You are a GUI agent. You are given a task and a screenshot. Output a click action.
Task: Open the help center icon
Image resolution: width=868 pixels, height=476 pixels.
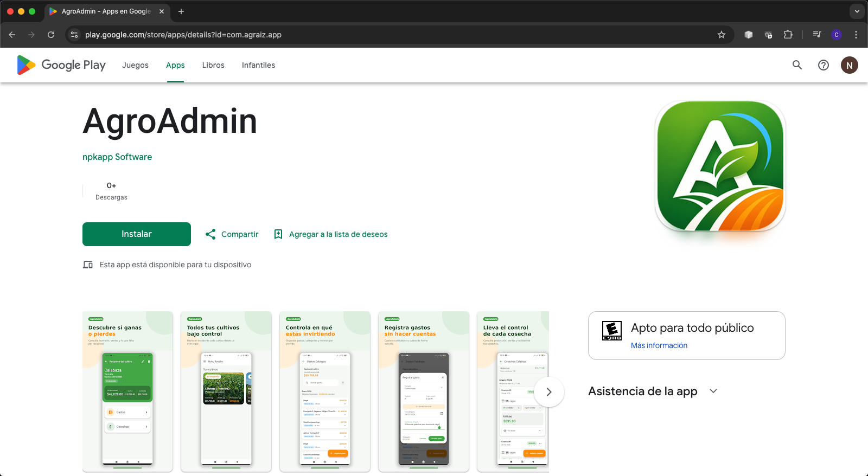[x=824, y=65]
